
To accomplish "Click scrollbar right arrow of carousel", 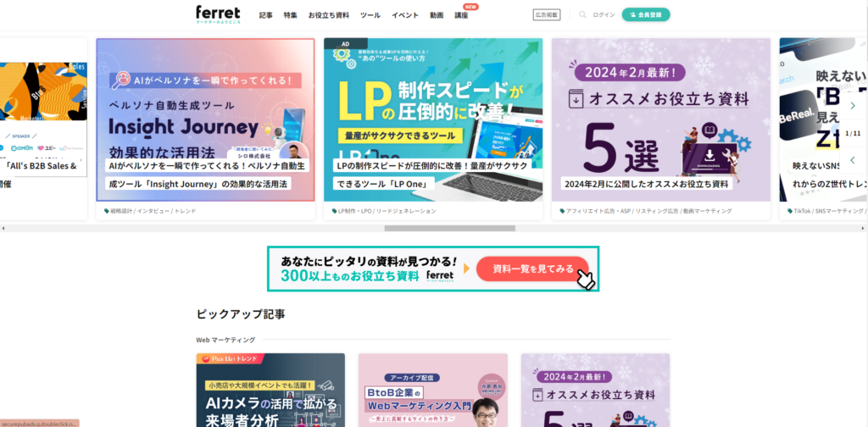I will 862,228.
